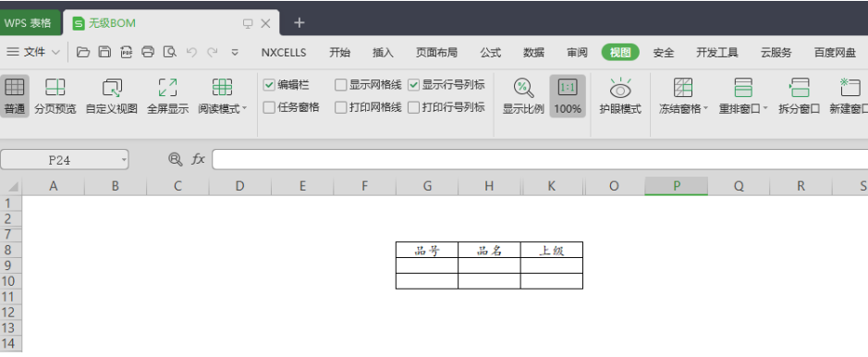Click 新建窗口 new window icon
Screen dimensions: 868x357
coord(850,88)
